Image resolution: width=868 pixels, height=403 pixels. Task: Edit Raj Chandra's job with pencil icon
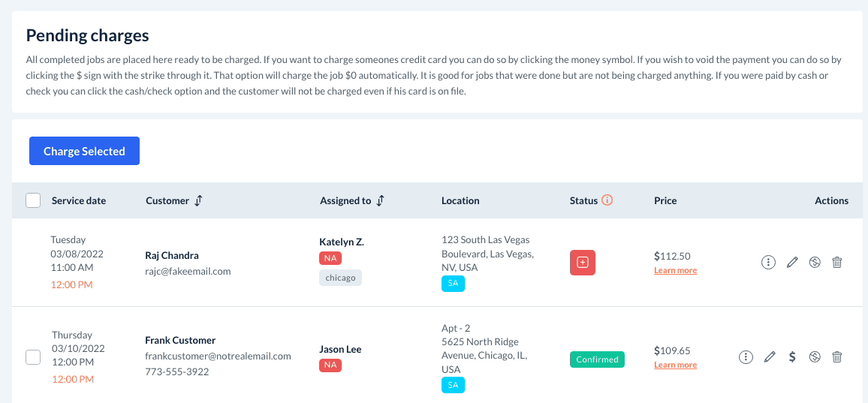click(791, 263)
